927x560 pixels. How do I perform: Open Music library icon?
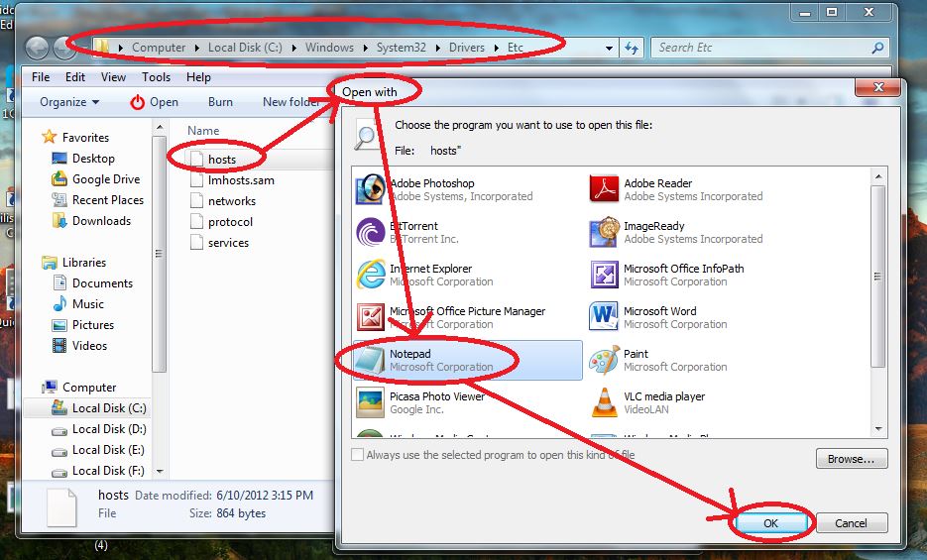pyautogui.click(x=59, y=303)
